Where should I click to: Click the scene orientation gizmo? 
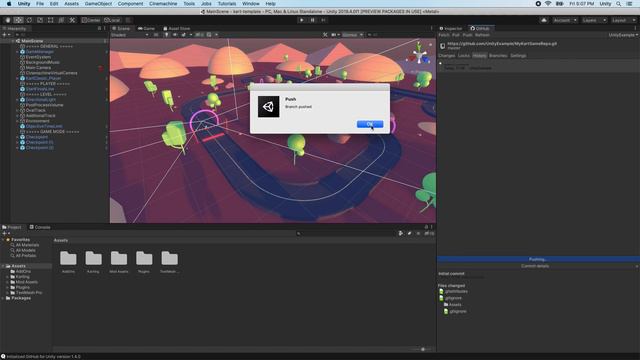[x=419, y=55]
